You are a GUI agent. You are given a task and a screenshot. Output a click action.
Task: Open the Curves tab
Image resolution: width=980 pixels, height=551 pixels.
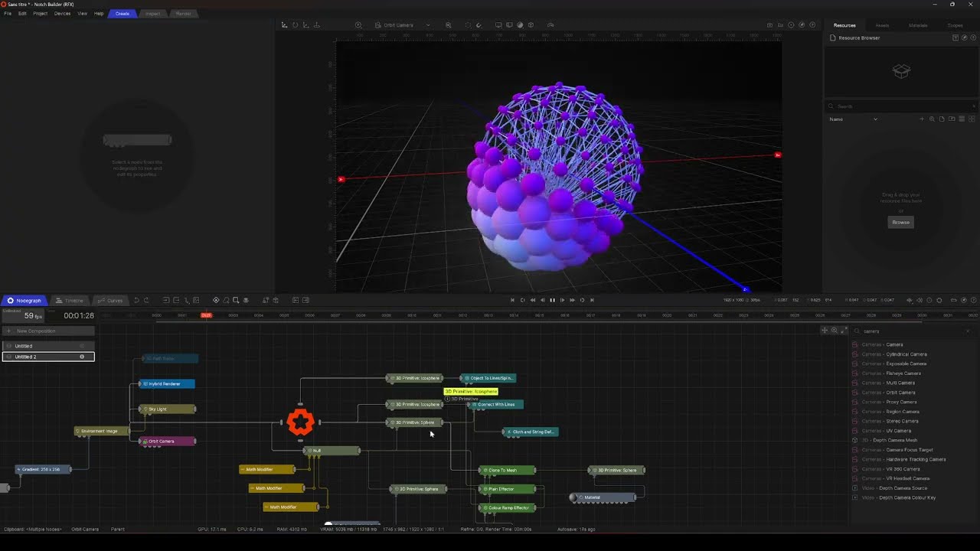111,301
